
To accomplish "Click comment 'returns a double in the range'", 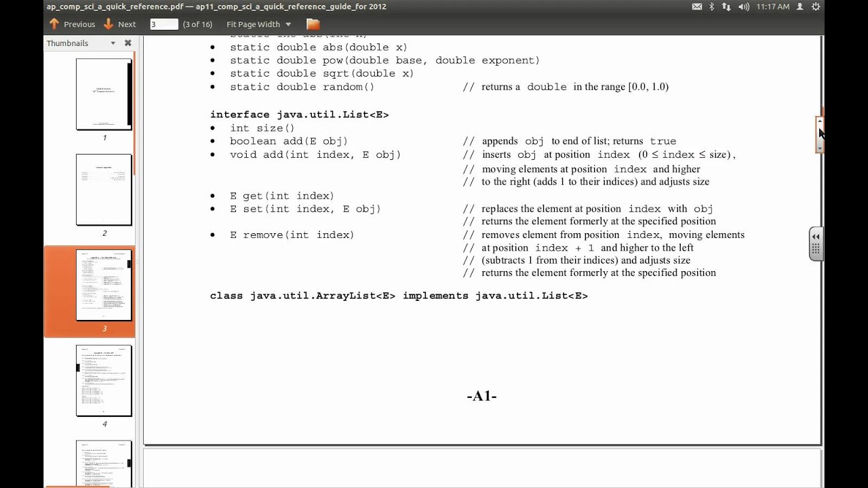I will tap(553, 87).
